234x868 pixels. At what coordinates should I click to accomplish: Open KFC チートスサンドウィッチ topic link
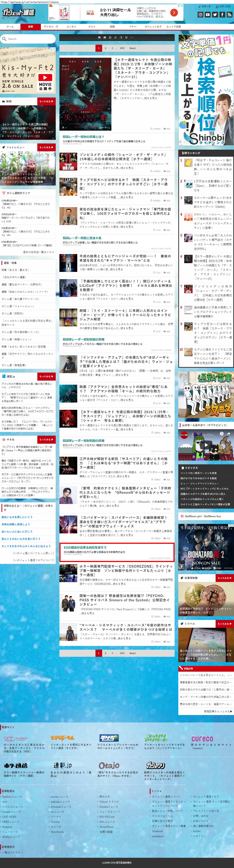(x=204, y=489)
